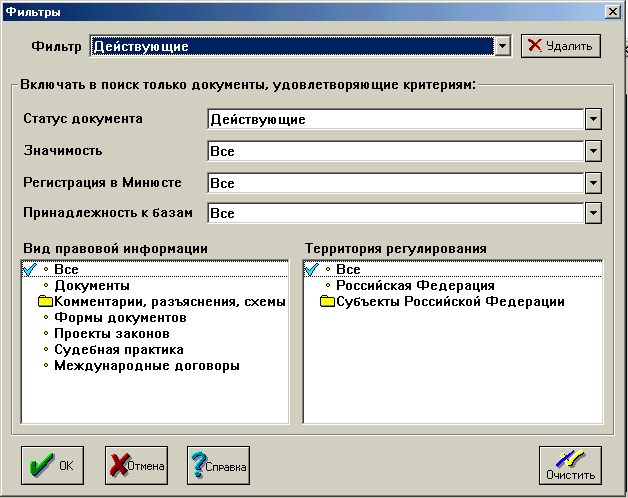Viewport: 628px width, 498px height.
Task: Toggle the checkmark next to Все in Территория регулирования
Action: coord(312,269)
